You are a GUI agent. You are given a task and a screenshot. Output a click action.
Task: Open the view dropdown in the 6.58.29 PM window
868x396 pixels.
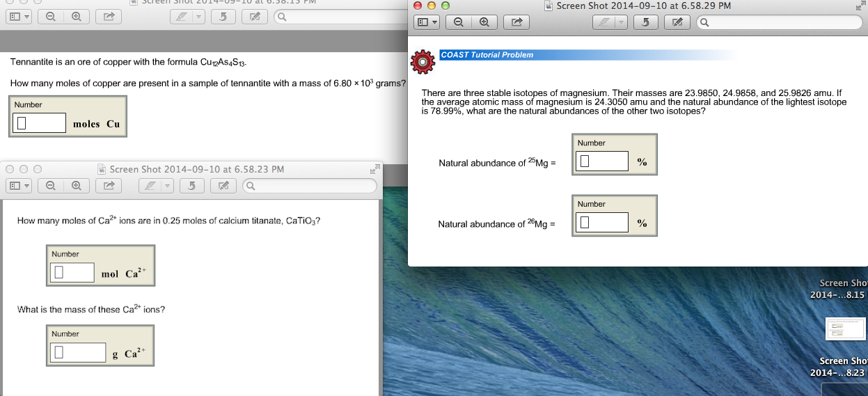pyautogui.click(x=427, y=22)
